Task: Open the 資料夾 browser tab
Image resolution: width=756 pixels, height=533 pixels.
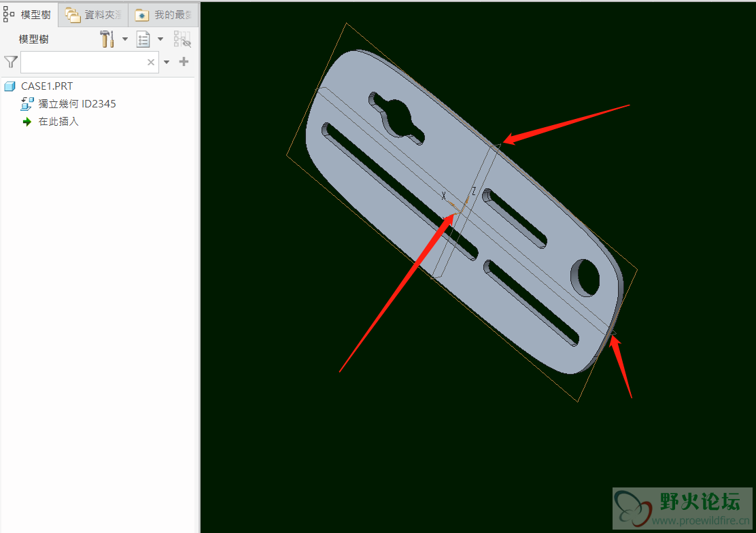Action: (93, 15)
